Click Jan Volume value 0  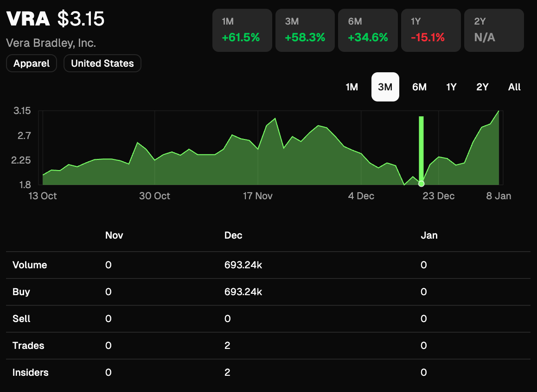click(424, 265)
